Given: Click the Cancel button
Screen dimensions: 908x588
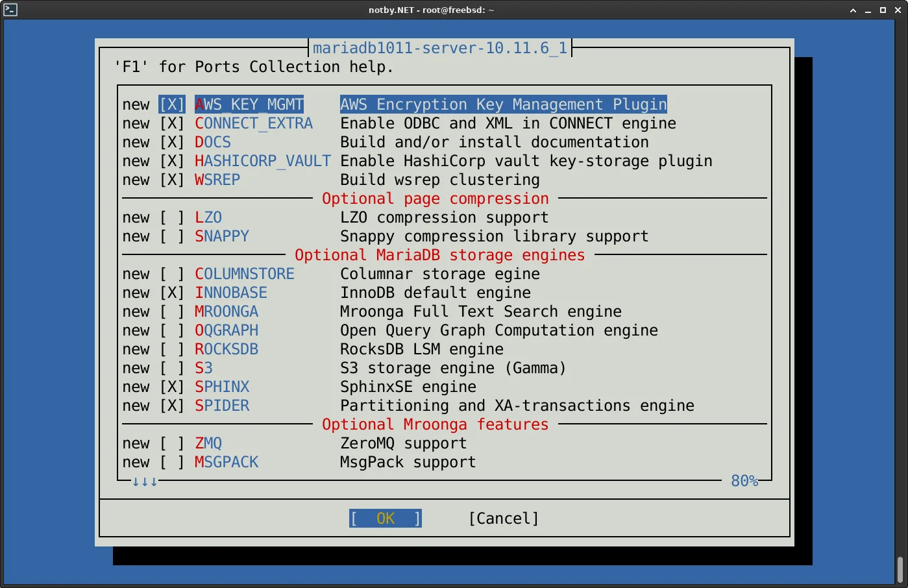Looking at the screenshot, I should point(504,519).
